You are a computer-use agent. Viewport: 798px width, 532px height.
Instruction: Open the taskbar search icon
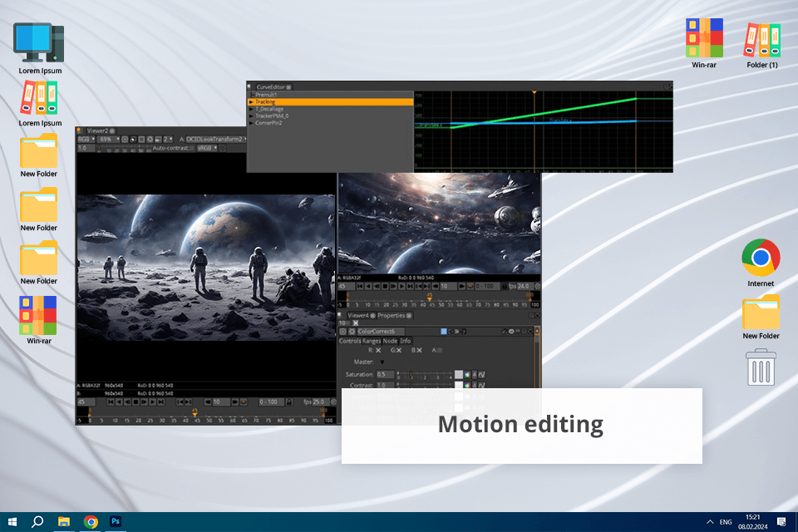coord(37,521)
